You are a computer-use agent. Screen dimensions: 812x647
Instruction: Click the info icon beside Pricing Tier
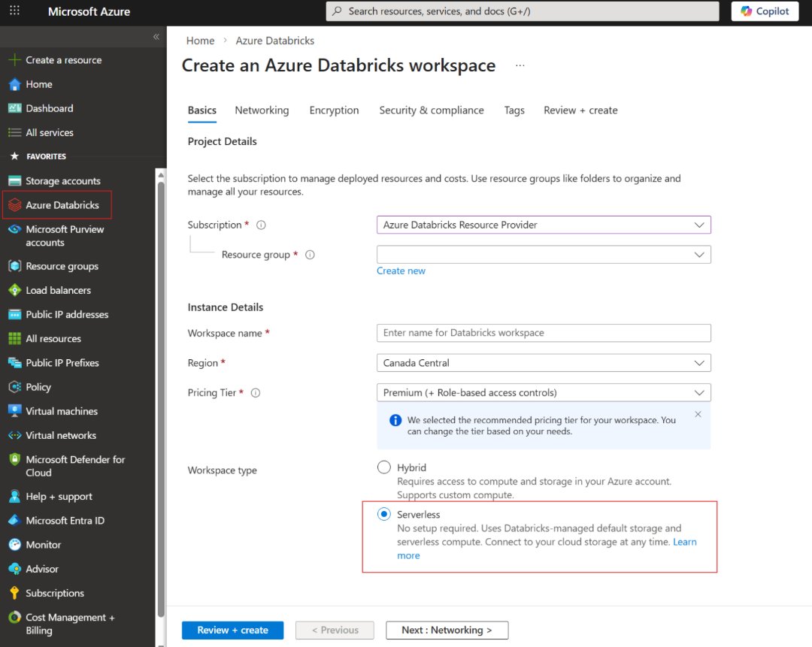click(256, 393)
